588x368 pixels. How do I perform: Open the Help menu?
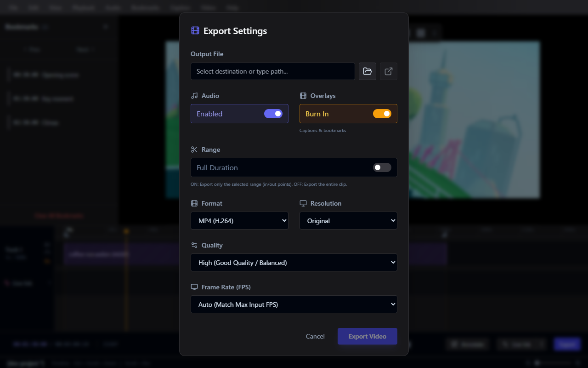[x=232, y=7]
